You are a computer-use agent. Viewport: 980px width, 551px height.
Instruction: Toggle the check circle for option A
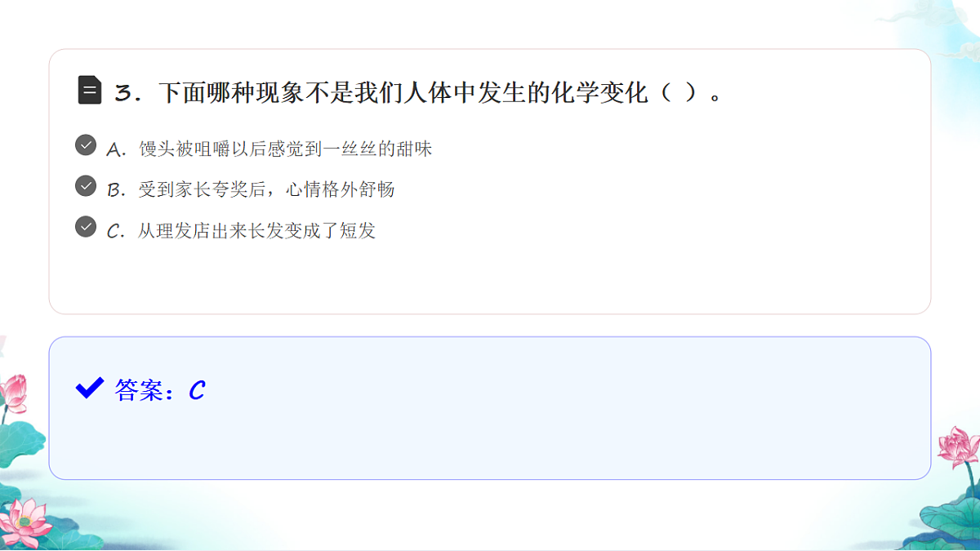[x=86, y=145]
